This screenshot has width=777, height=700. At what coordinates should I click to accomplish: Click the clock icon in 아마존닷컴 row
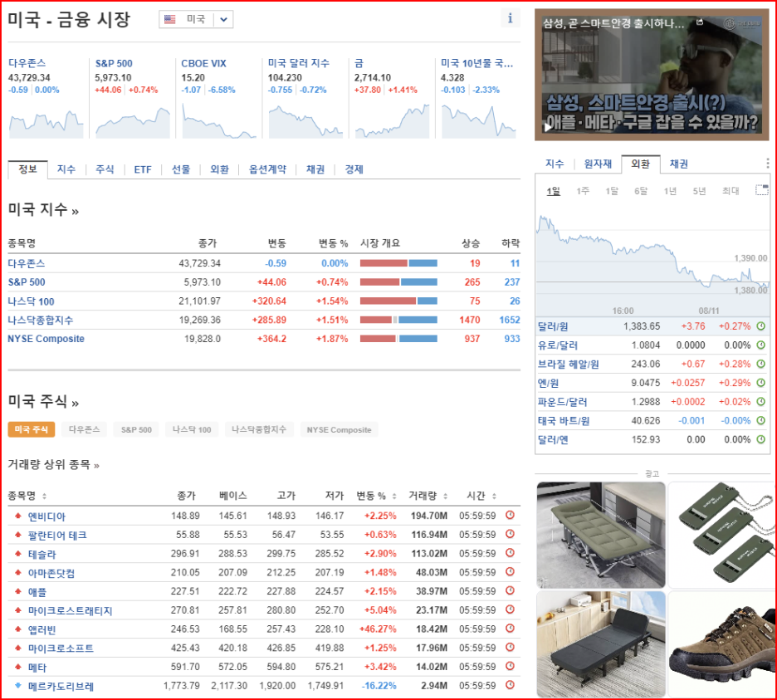click(510, 571)
